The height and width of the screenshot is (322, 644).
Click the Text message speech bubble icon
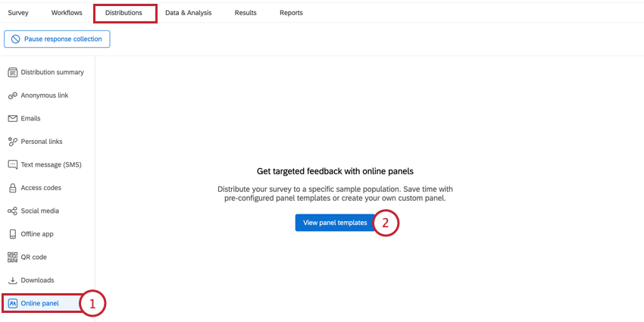[13, 164]
